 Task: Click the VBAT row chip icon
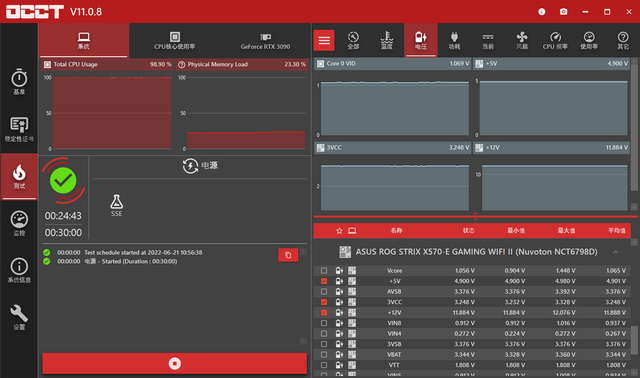click(x=352, y=354)
